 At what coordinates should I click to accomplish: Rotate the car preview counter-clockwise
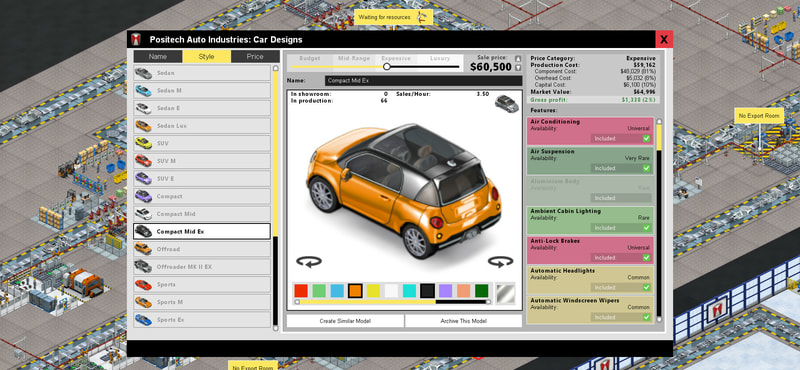click(309, 262)
